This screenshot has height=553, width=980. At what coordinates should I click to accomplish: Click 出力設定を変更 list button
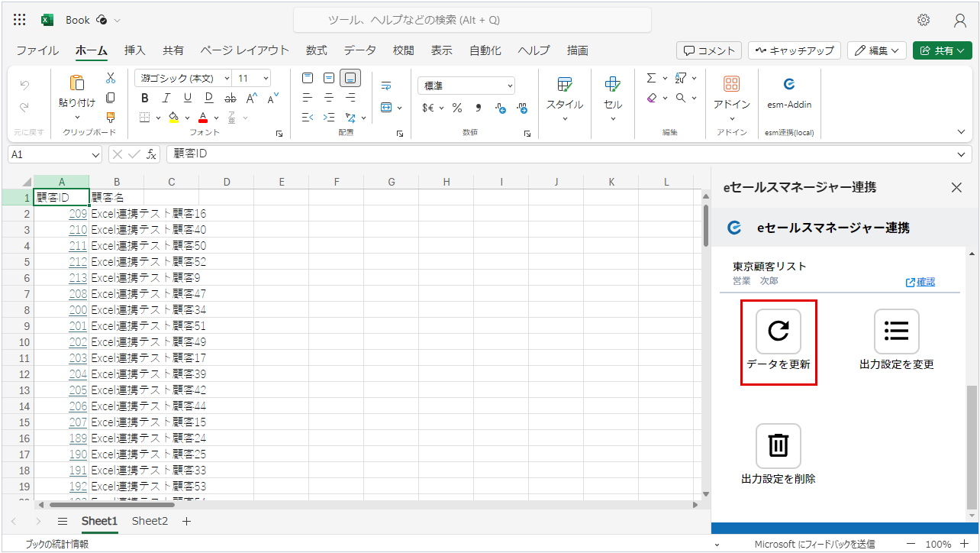[x=897, y=341]
